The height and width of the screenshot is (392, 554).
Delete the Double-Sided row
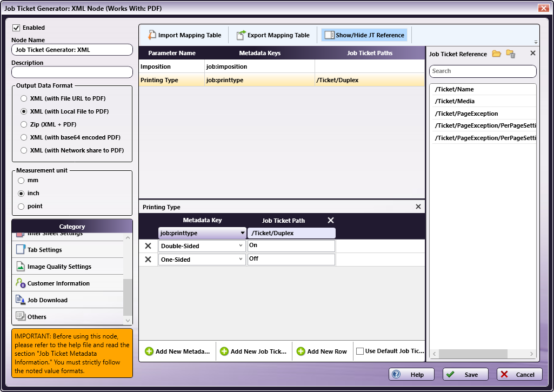148,245
